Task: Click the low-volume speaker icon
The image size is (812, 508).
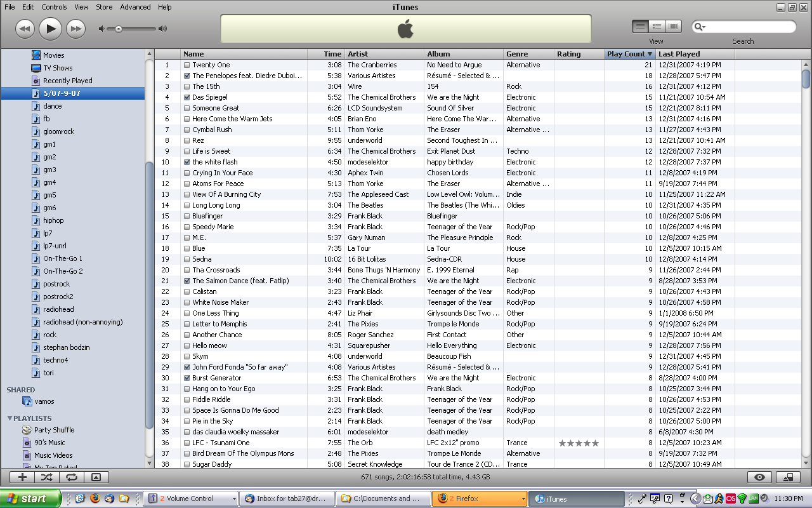Action: (102, 29)
